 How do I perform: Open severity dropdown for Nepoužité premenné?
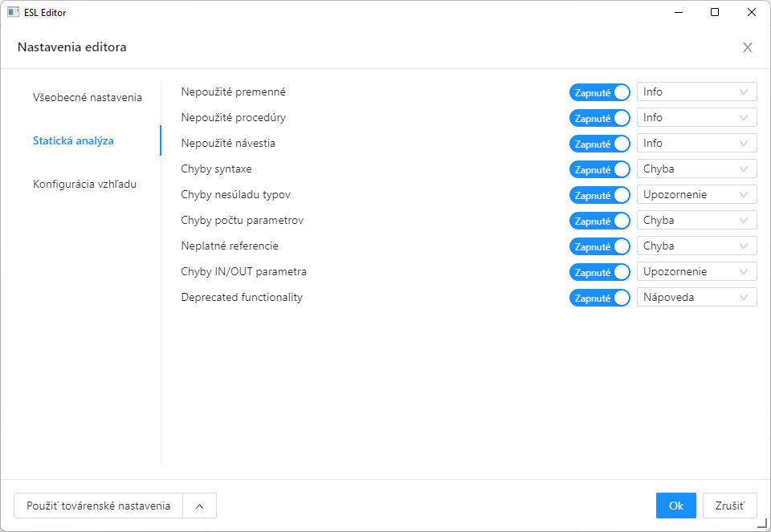pyautogui.click(x=696, y=92)
